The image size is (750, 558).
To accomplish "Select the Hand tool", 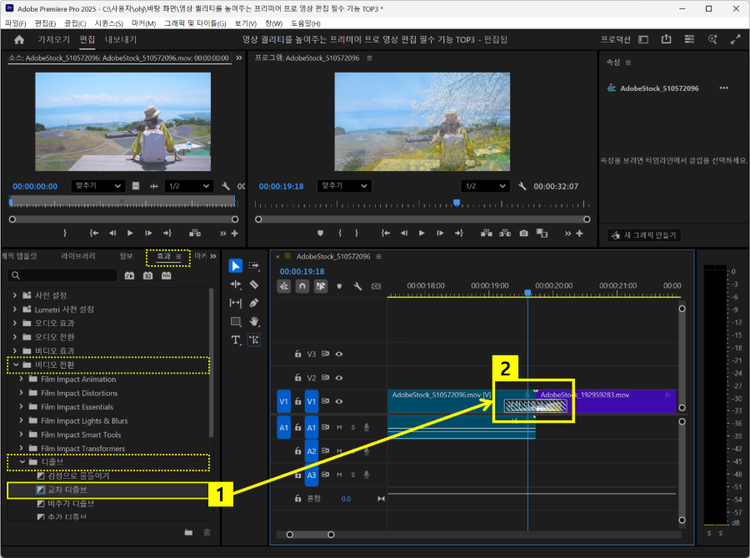I will pos(254,322).
